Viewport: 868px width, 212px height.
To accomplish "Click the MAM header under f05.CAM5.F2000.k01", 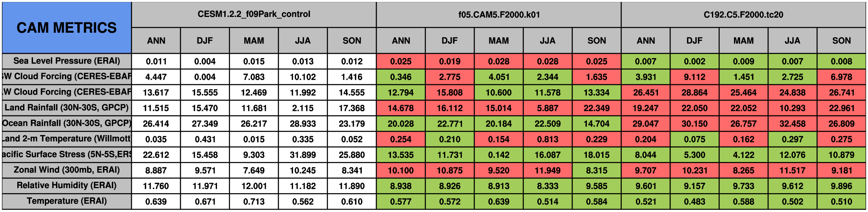I will (499, 41).
